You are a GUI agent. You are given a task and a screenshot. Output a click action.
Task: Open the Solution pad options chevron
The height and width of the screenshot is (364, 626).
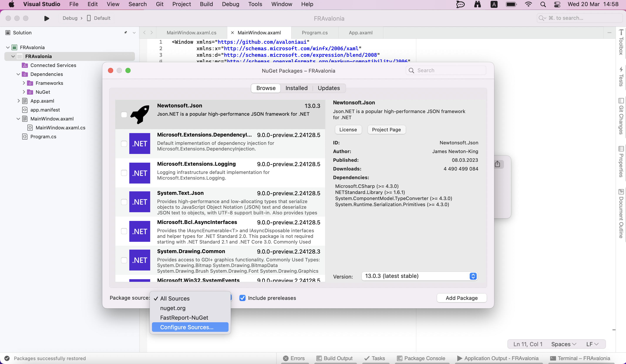pos(134,32)
